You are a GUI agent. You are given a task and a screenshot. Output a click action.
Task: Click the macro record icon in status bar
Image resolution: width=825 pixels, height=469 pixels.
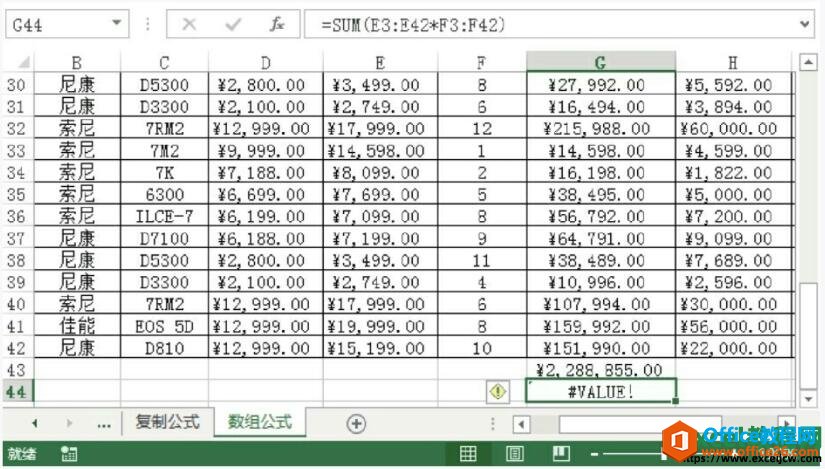point(69,453)
